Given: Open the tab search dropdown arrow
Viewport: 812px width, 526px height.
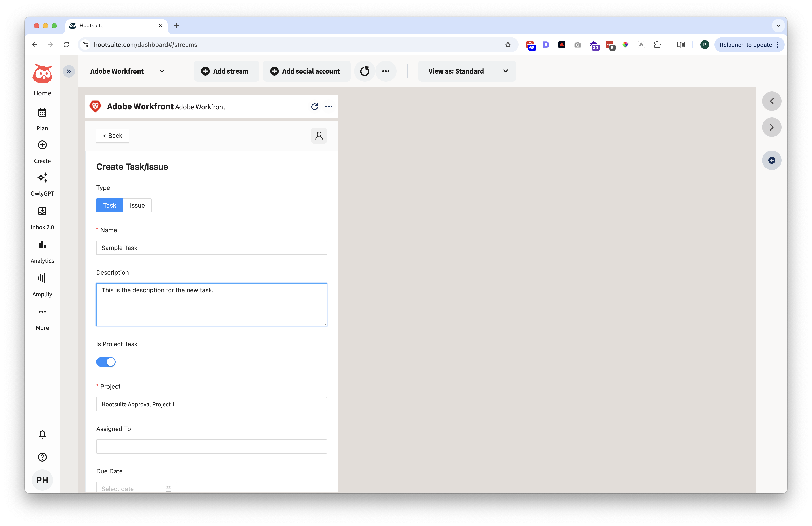Looking at the screenshot, I should 778,26.
